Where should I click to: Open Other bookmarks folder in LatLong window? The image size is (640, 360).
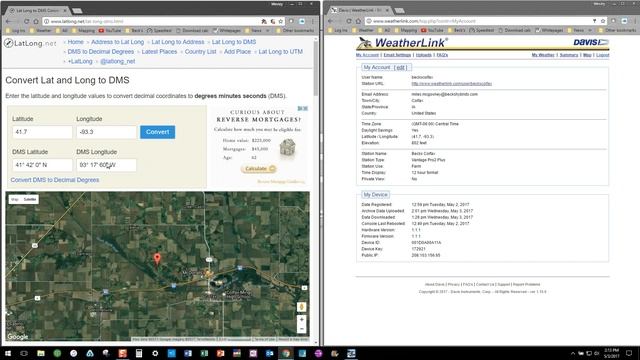point(295,31)
